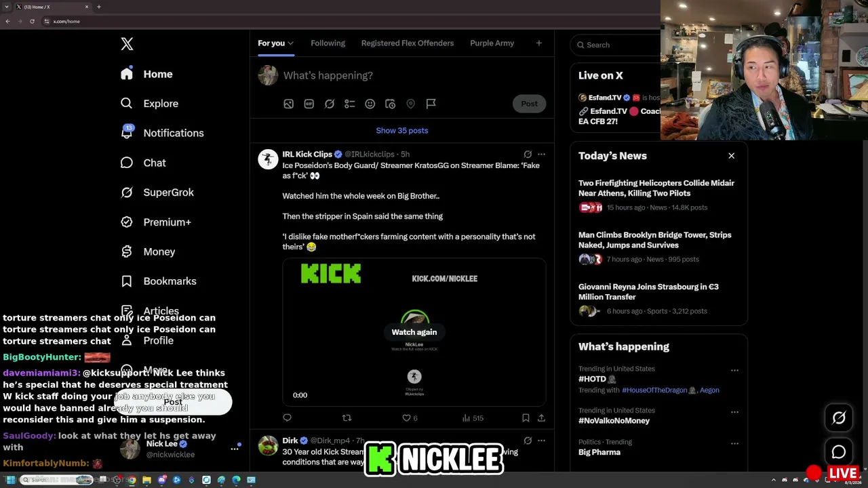Open the Windows Start menu
This screenshot has width=868, height=488.
tap(10, 480)
